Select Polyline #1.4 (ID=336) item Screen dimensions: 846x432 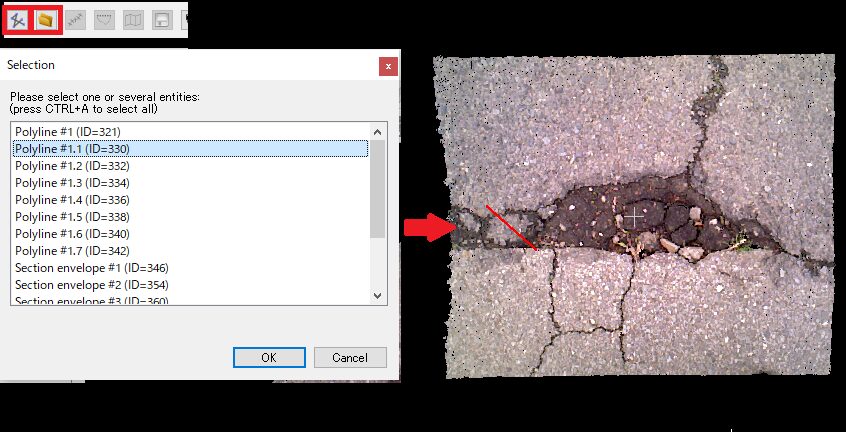coord(72,200)
